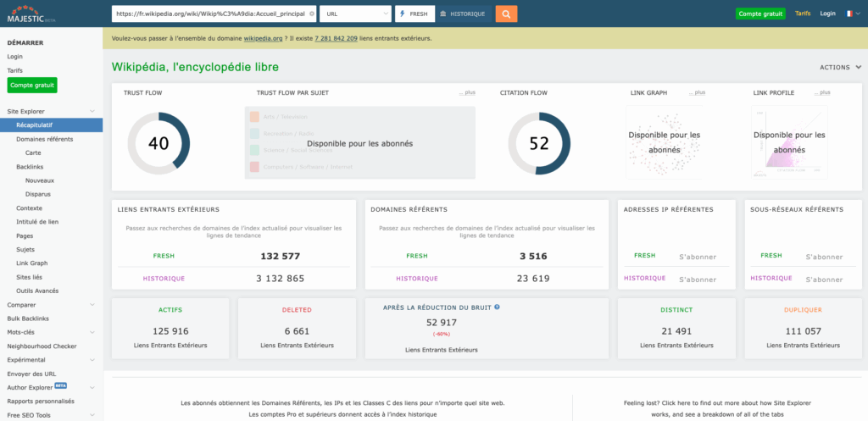Clear the URL field with the X icon
The image size is (868, 421).
(x=312, y=14)
